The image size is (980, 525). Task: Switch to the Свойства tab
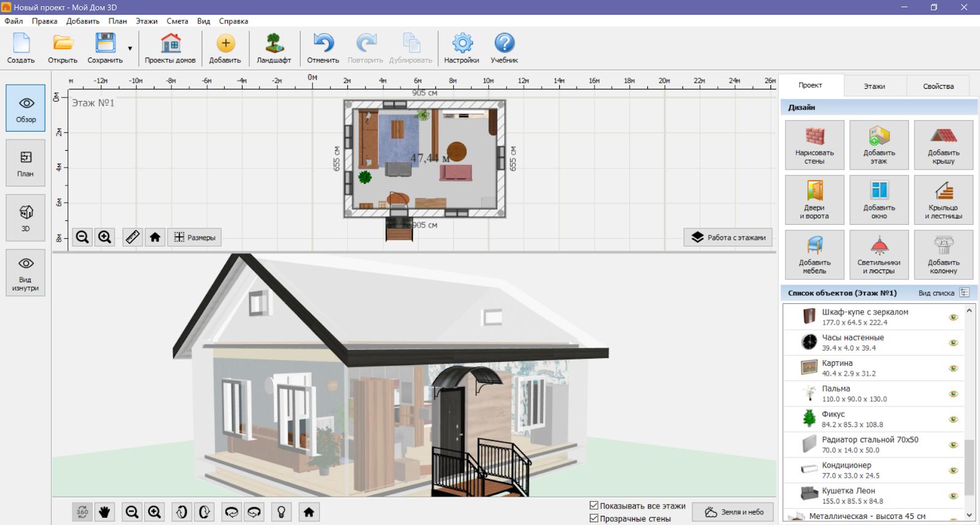click(938, 86)
